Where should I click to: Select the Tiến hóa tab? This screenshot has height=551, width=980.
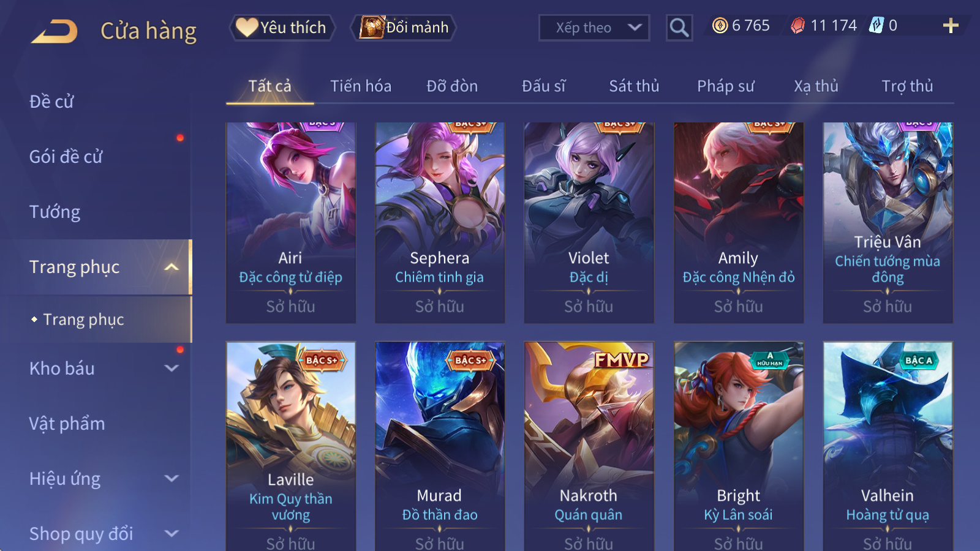(361, 86)
